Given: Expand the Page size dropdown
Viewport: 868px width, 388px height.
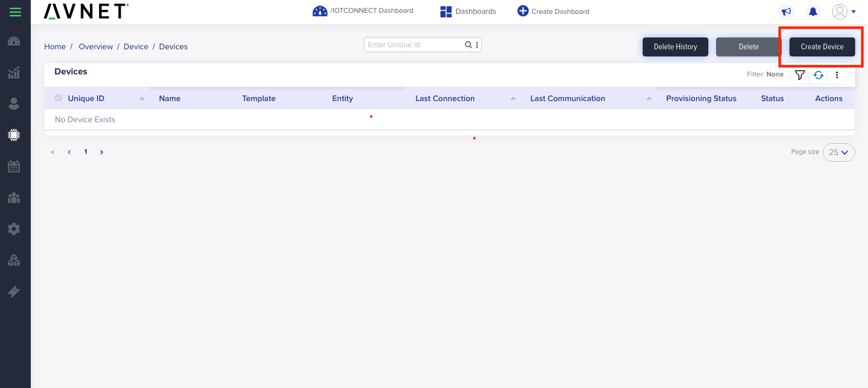Looking at the screenshot, I should point(838,152).
